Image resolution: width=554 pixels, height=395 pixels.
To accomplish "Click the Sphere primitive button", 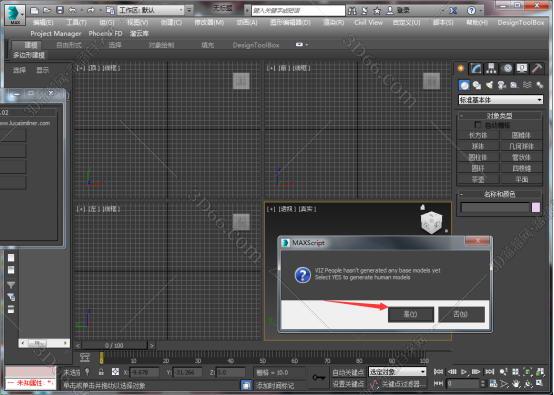I will pos(478,146).
